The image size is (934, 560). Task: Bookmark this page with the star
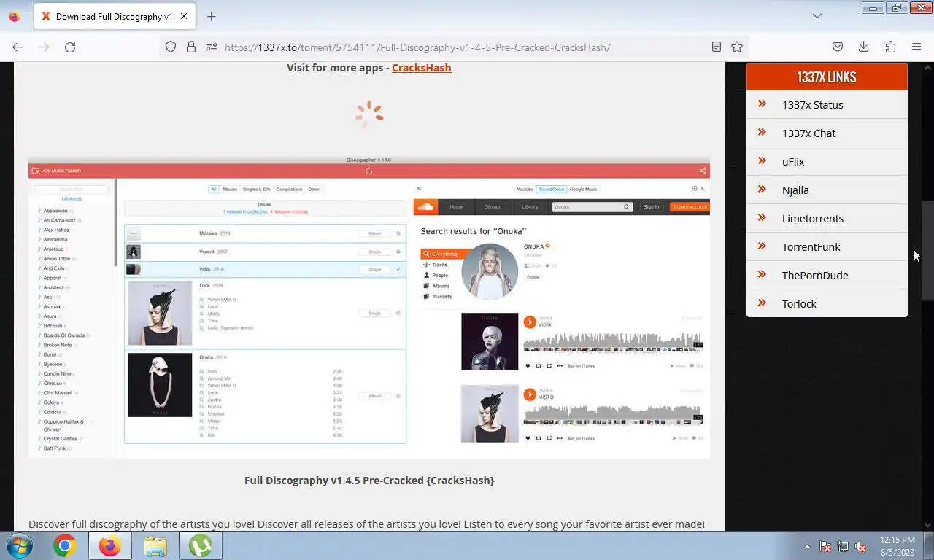coord(737,47)
